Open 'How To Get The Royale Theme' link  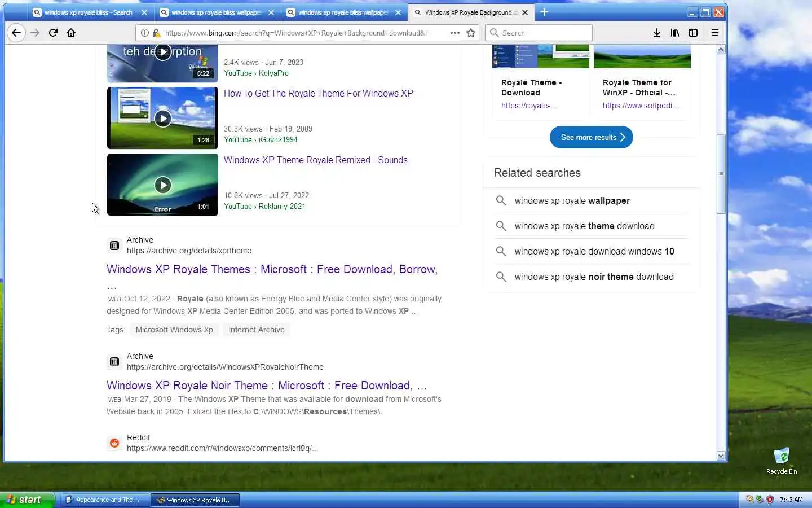pyautogui.click(x=318, y=93)
